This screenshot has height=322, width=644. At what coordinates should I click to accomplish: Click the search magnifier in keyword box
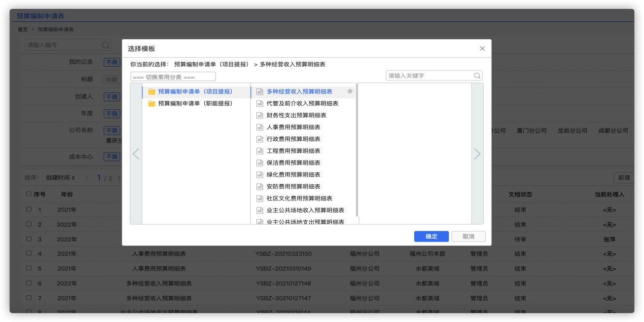(477, 76)
